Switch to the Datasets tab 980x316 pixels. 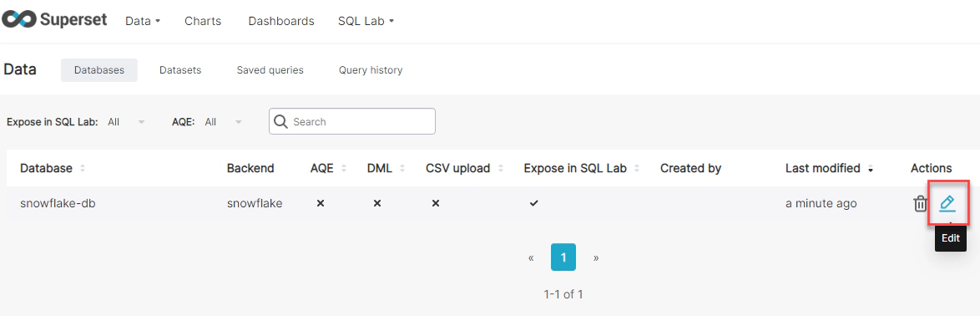click(x=180, y=70)
